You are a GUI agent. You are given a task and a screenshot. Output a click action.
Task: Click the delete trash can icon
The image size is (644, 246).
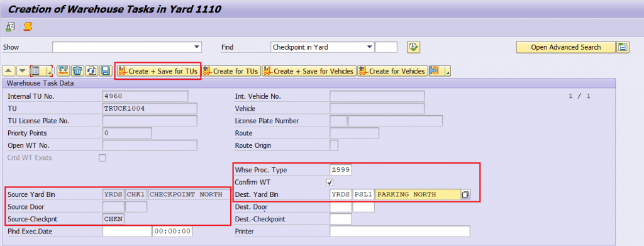[77, 71]
